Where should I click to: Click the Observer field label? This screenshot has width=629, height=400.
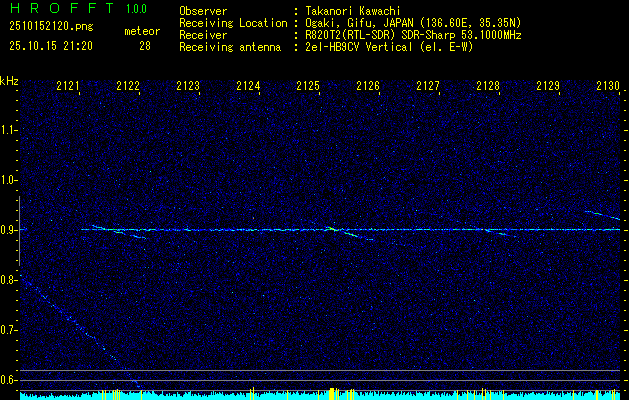pyautogui.click(x=203, y=11)
